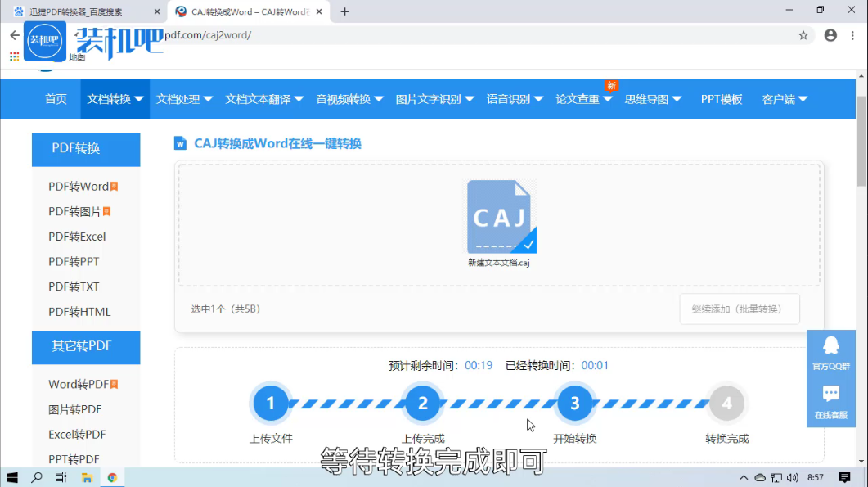Expand the 论文查重 dropdown menu

(x=583, y=99)
